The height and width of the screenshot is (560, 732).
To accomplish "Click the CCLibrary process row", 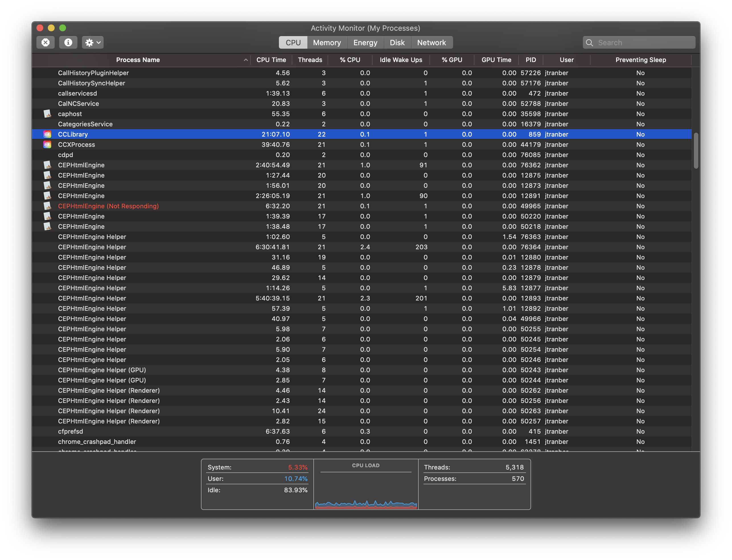I will (366, 134).
